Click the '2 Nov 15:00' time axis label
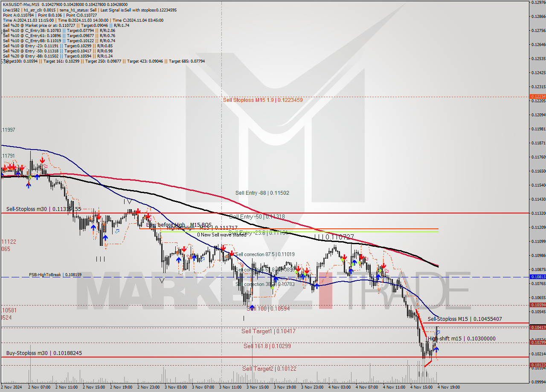546x392 pixels. pyautogui.click(x=94, y=387)
